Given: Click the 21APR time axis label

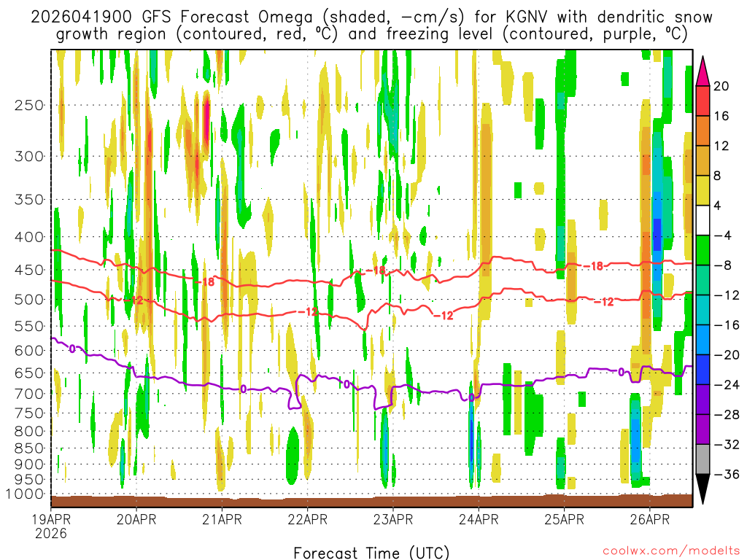Looking at the screenshot, I should pos(222,519).
